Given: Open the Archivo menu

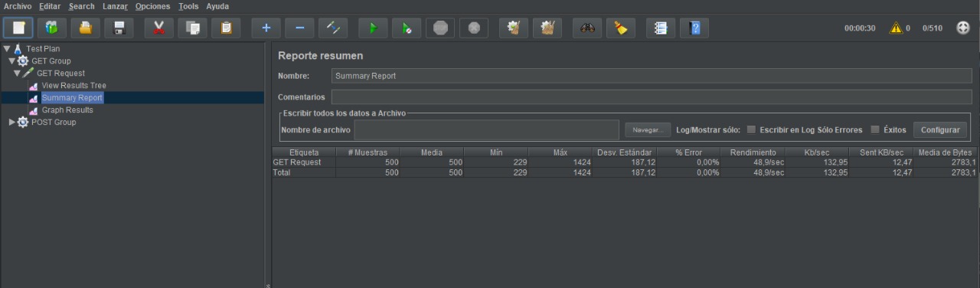Looking at the screenshot, I should coord(18,6).
